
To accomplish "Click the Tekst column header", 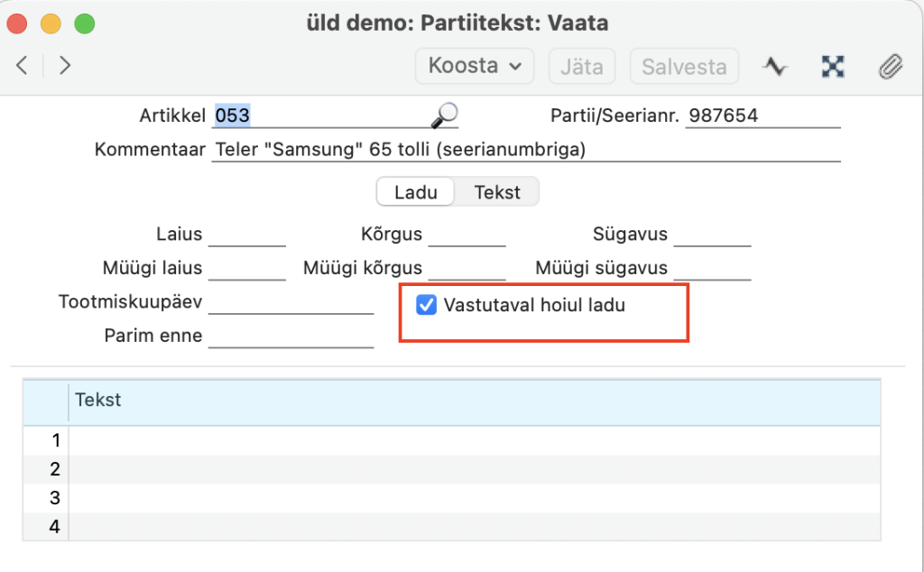I will [x=474, y=401].
